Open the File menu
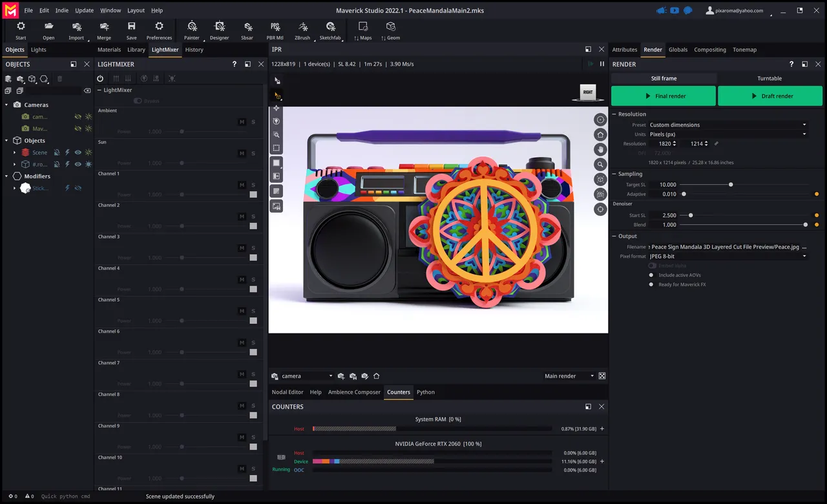This screenshot has height=504, width=827. pos(28,10)
